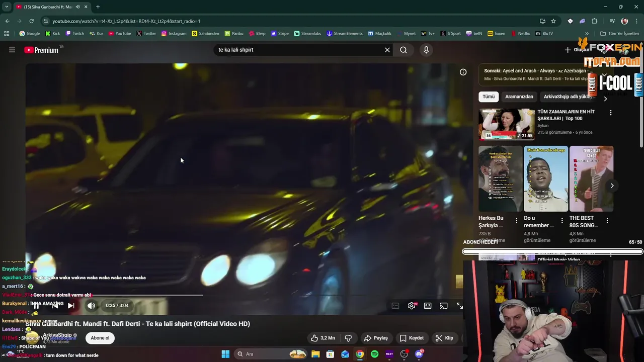Open the Oluştur create button
644x362 pixels.
tap(577, 50)
